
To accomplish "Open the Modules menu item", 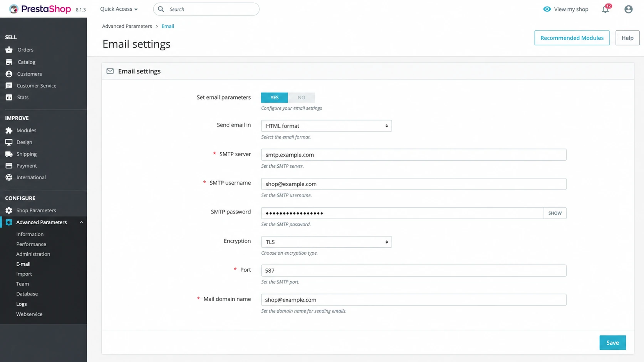I will click(26, 130).
